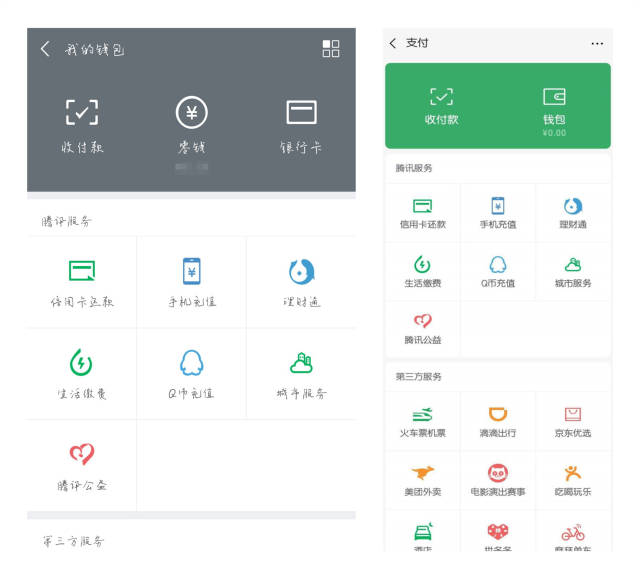This screenshot has height=579, width=640.
Task: Open Q币充值 in the 我的钱包 screen
Action: [191, 375]
